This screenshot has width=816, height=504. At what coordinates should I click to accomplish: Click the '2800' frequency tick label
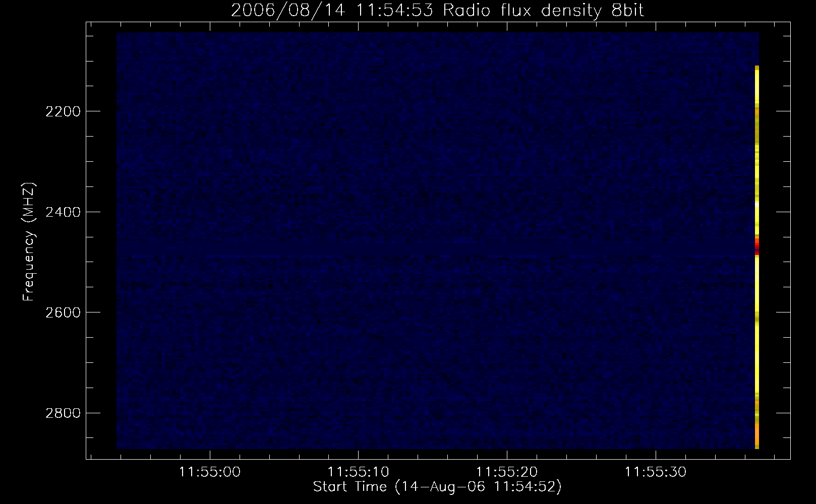tap(63, 413)
